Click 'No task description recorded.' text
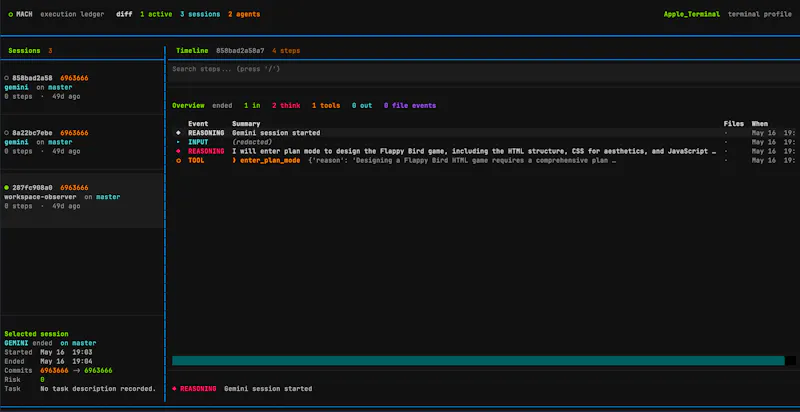The image size is (800, 412). click(x=98, y=389)
